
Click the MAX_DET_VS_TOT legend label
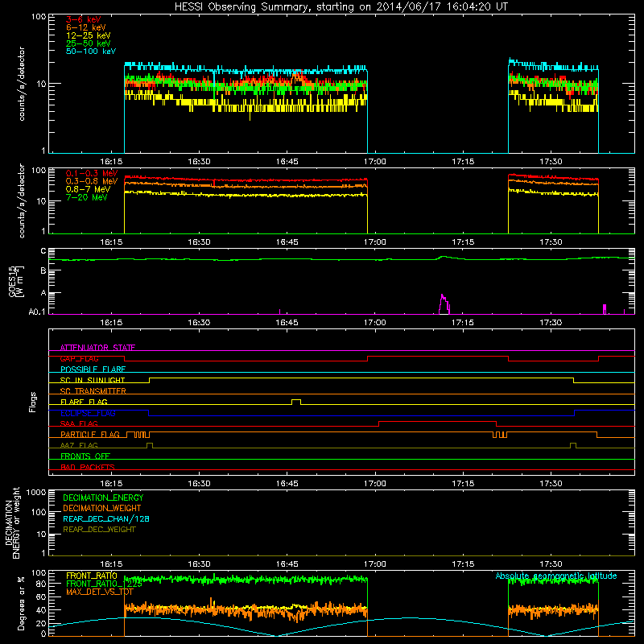click(99, 592)
